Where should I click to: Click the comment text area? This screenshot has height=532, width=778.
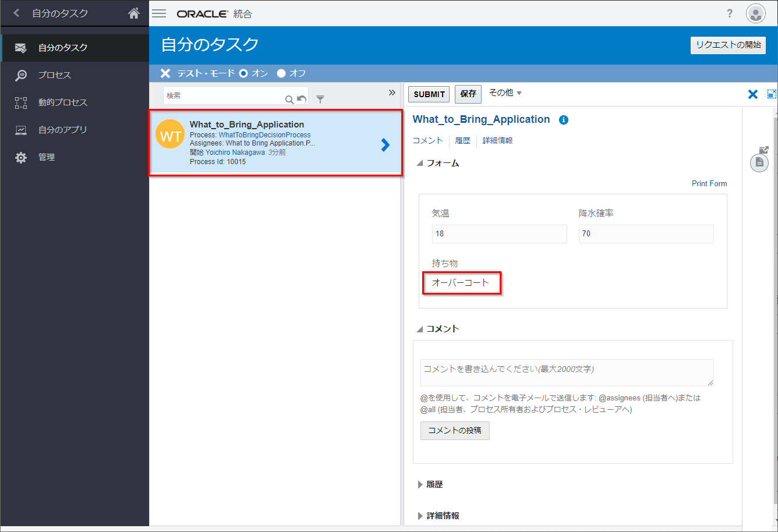point(567,373)
